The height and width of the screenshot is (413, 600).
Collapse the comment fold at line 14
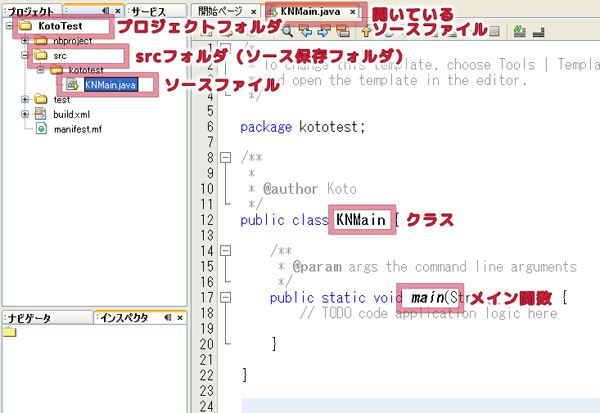pyautogui.click(x=226, y=251)
